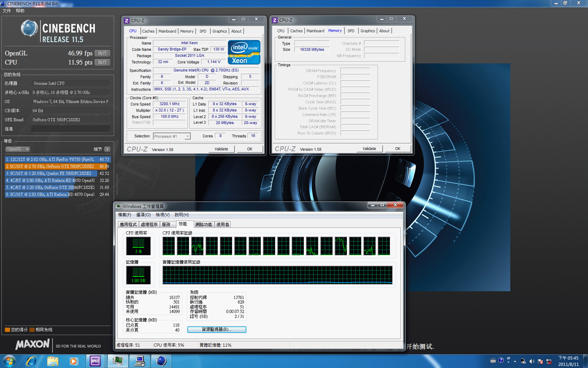Screen dimensions: 588x368
Task: Switch to the Mainboard tab in left CPU-Z
Action: tap(167, 31)
